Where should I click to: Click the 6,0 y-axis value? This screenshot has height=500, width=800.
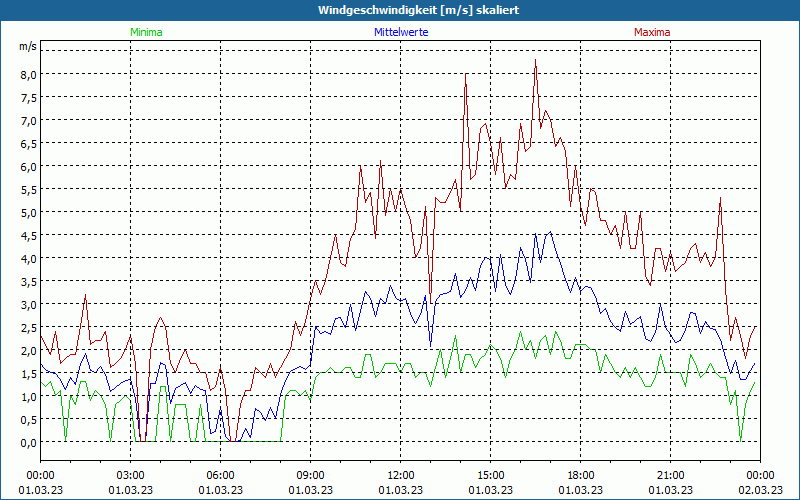[29, 166]
